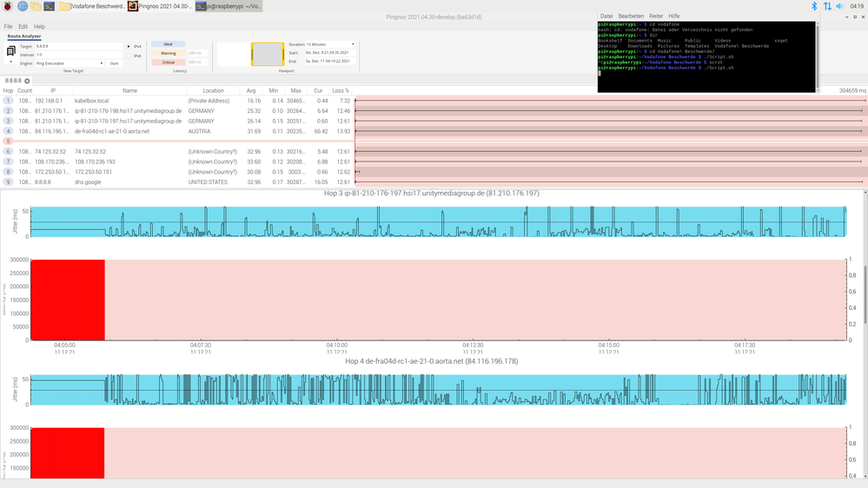Select the IPv6 radio button
This screenshot has height=488, width=868.
[129, 56]
